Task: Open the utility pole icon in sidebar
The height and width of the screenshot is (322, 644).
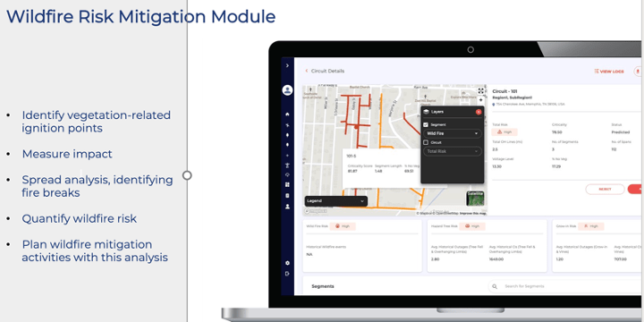Action: coord(287,165)
